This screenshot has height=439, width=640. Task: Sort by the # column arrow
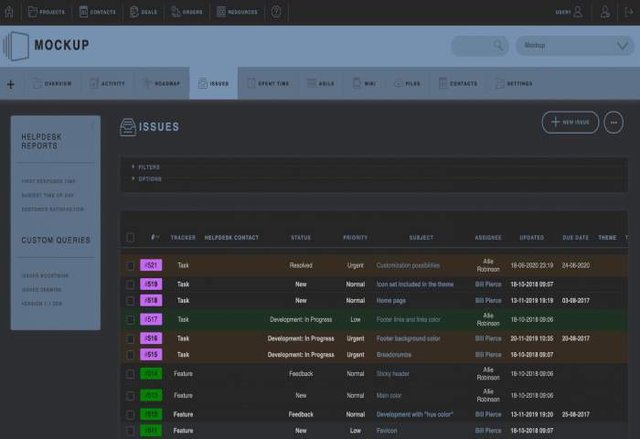(x=155, y=237)
